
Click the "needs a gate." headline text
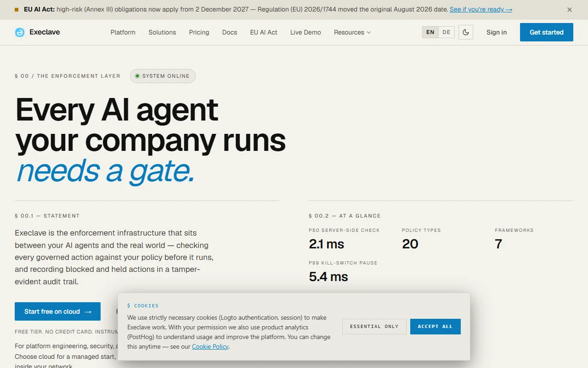[x=105, y=171]
